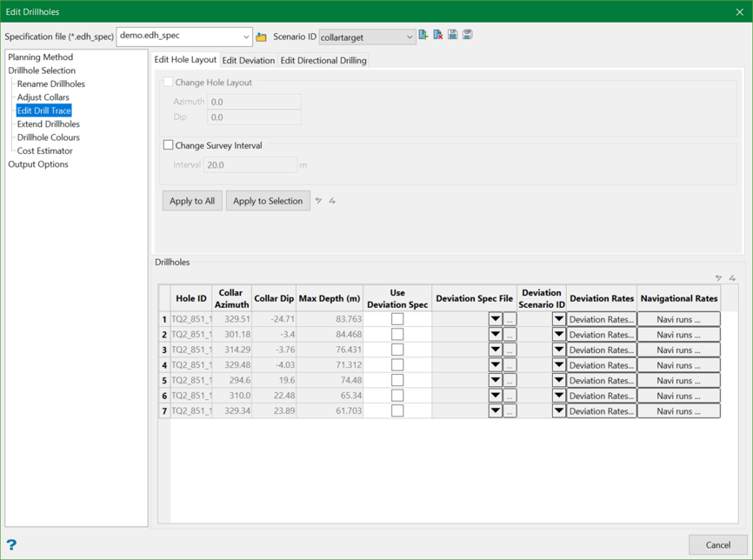The image size is (753, 560).
Task: Click the Apply to All button
Action: [x=192, y=201]
